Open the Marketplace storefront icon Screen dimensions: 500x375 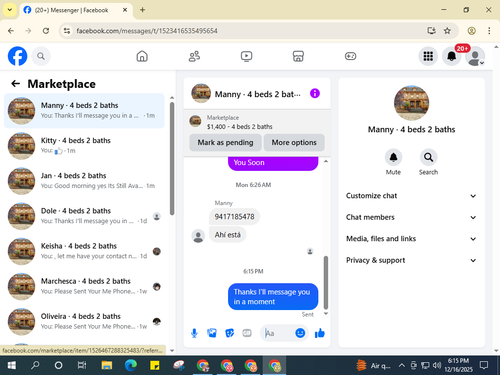tap(298, 56)
